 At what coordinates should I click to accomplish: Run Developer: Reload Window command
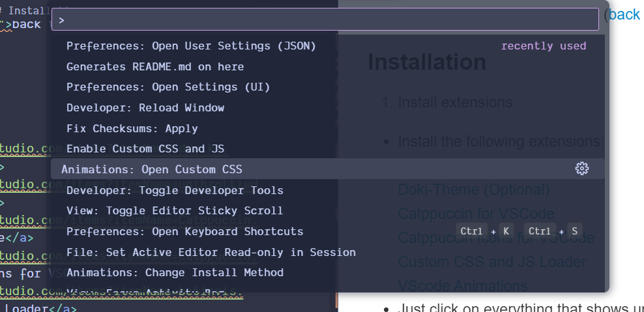327,107
